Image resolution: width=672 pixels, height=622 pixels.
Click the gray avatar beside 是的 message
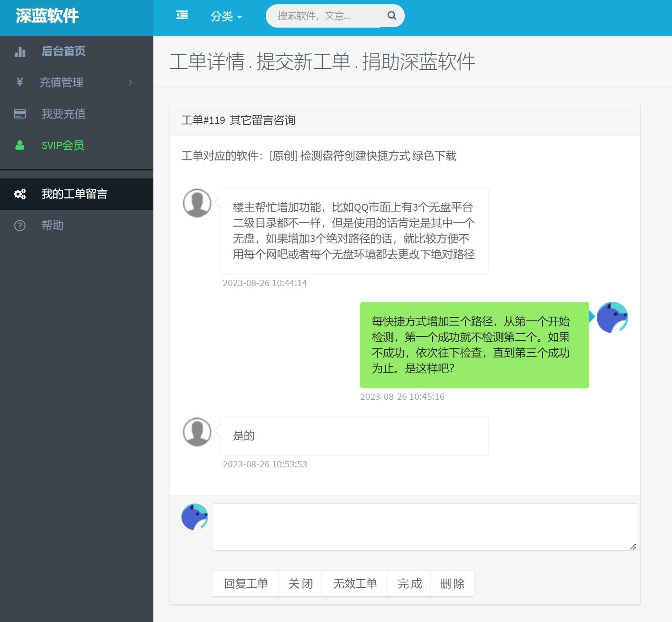(197, 432)
